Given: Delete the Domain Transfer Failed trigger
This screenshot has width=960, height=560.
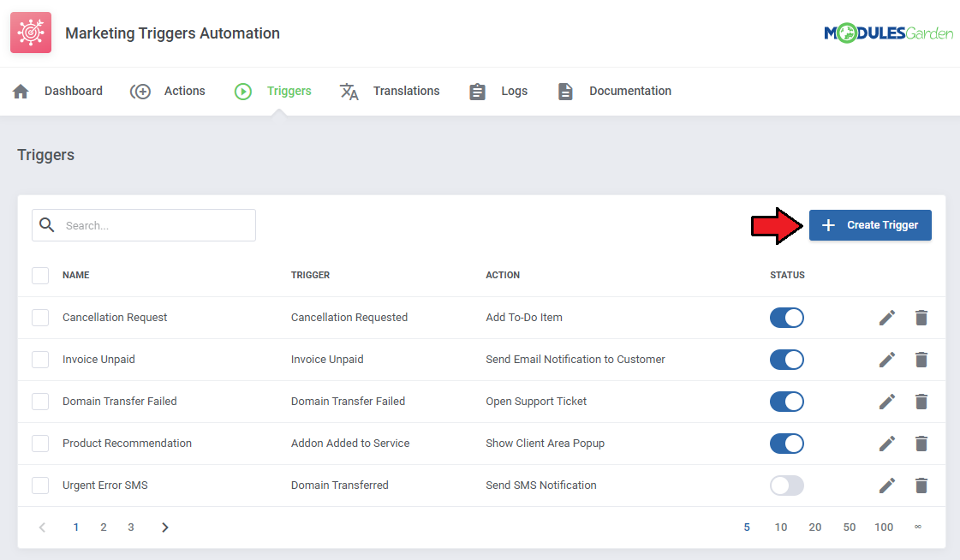Looking at the screenshot, I should [921, 402].
